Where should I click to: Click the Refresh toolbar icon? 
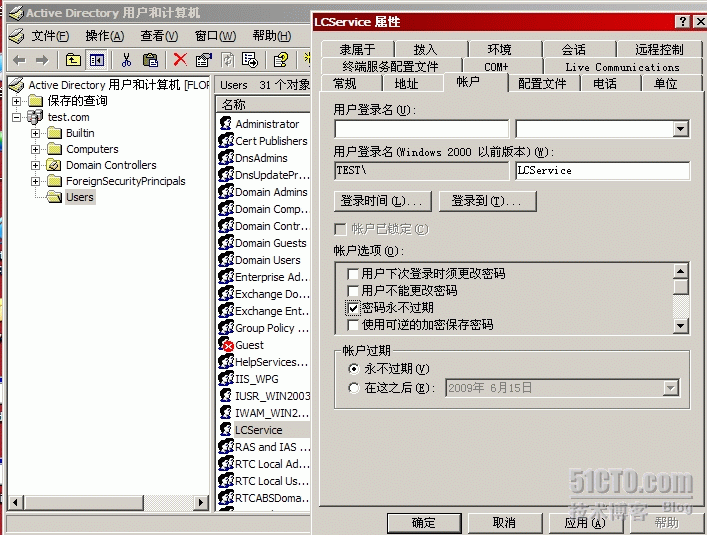point(228,60)
